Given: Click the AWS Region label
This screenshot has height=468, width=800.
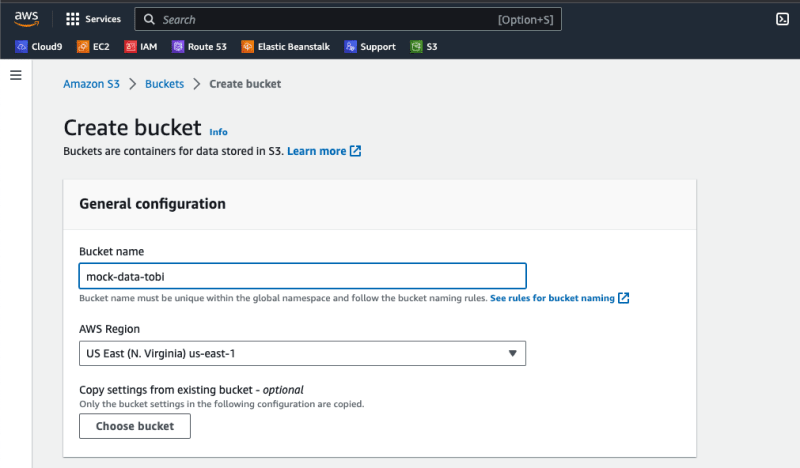Looking at the screenshot, I should click(109, 329).
